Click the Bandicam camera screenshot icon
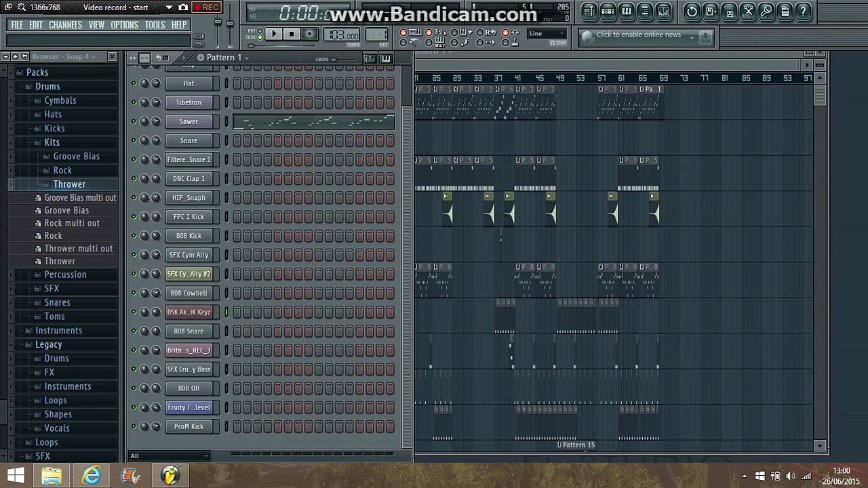868x488 pixels. (183, 7)
